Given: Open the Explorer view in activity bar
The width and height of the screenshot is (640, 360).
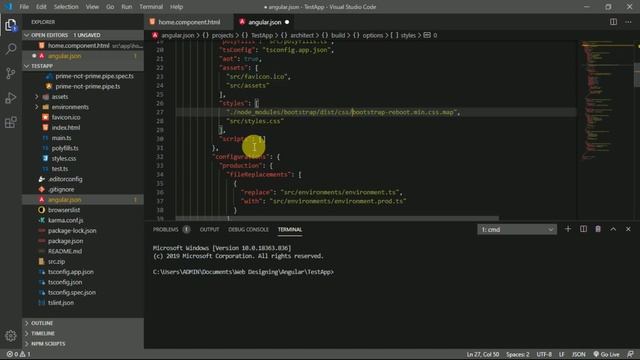Looking at the screenshot, I should coord(11,25).
